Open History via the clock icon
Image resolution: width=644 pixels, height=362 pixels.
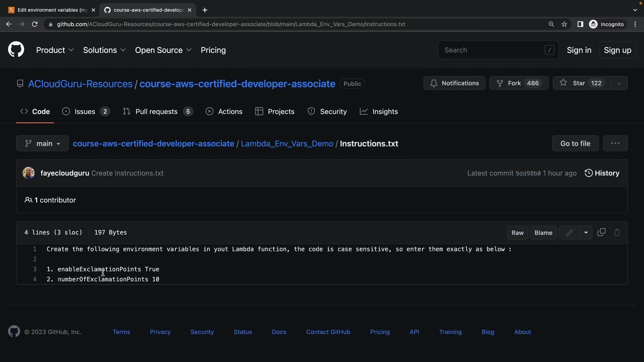[x=588, y=173]
